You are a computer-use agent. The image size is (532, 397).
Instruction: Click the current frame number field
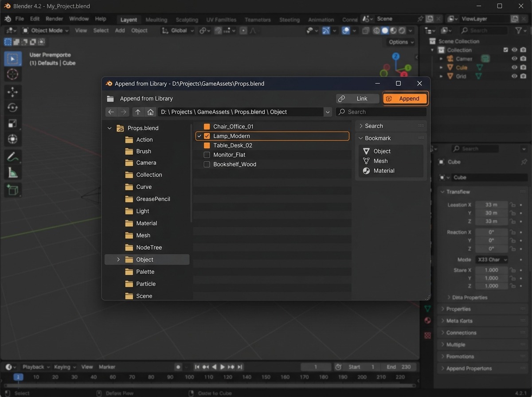click(x=316, y=367)
